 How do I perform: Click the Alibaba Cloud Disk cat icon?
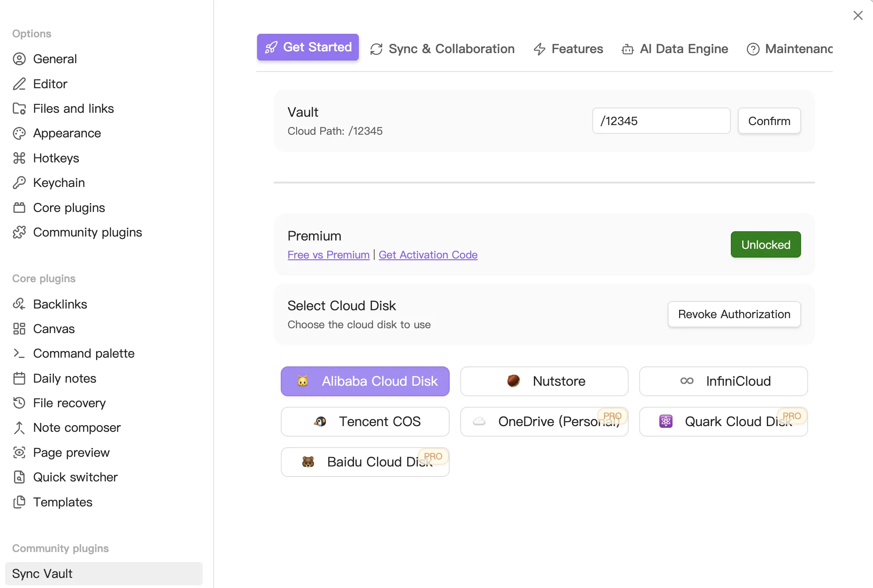pos(303,381)
